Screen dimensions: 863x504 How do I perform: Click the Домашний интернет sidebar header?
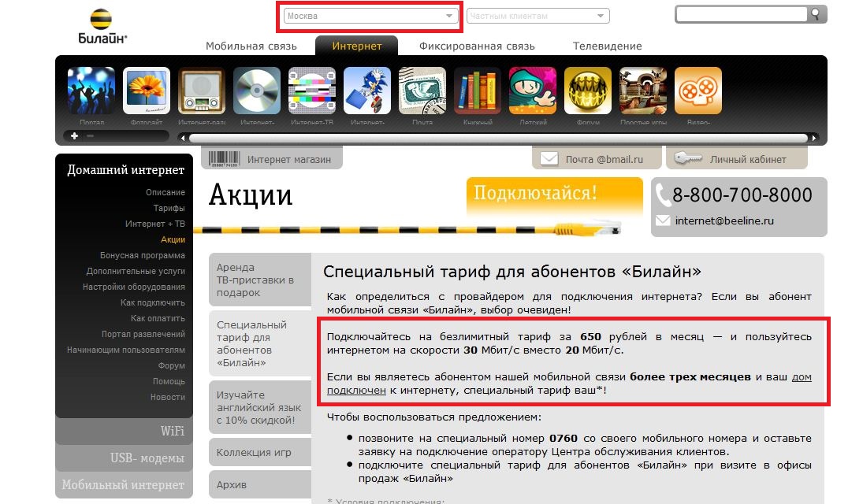pos(125,170)
